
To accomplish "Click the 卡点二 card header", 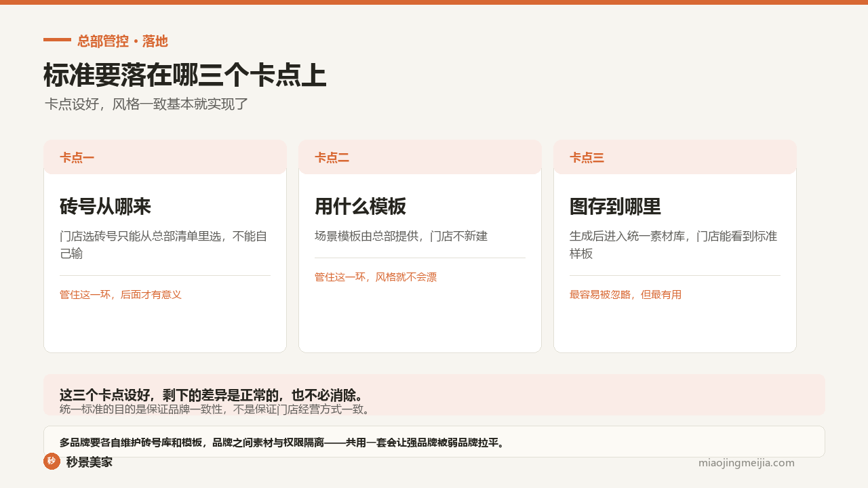I will pos(420,157).
